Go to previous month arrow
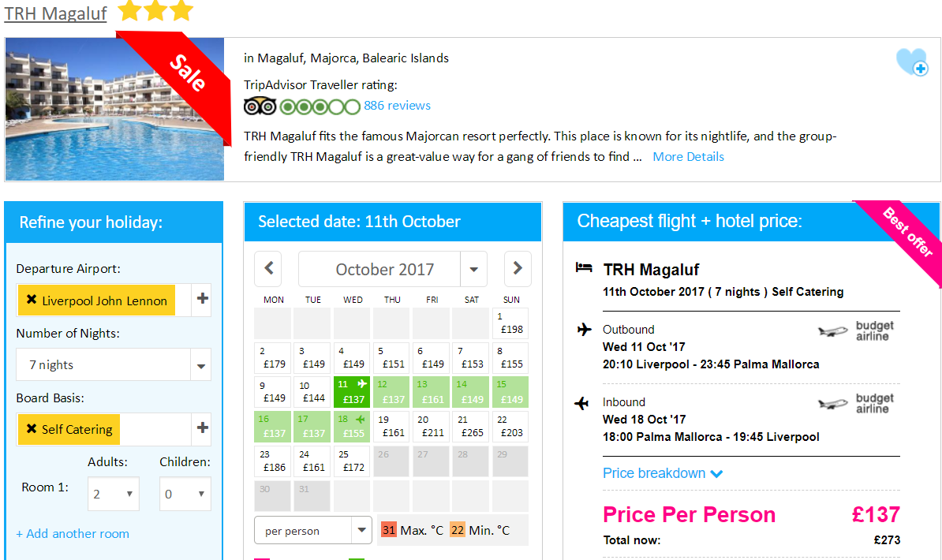Screen dimensions: 942x560 point(268,269)
